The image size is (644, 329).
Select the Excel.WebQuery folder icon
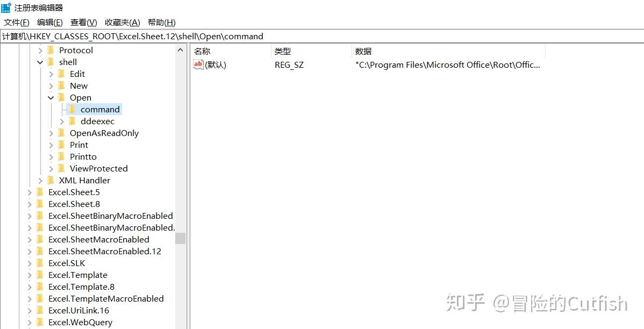[x=40, y=323]
